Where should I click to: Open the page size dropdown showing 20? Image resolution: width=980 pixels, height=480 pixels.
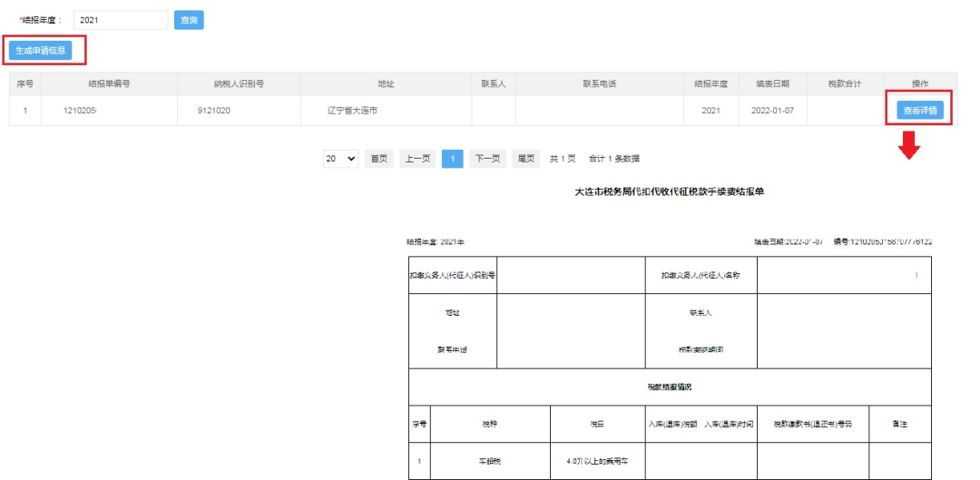(x=340, y=159)
